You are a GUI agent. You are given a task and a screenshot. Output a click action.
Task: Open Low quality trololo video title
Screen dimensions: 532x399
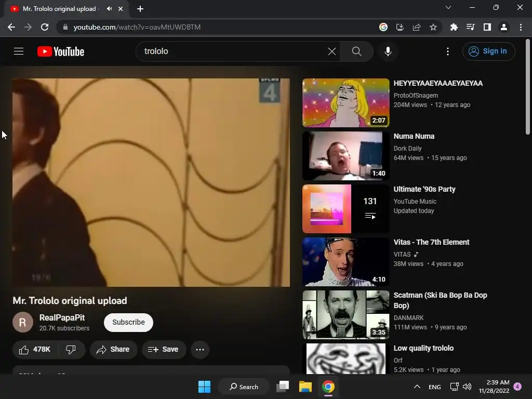click(423, 348)
